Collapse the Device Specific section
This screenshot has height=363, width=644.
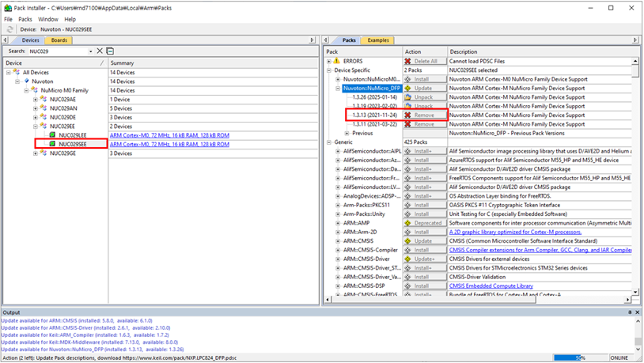329,70
